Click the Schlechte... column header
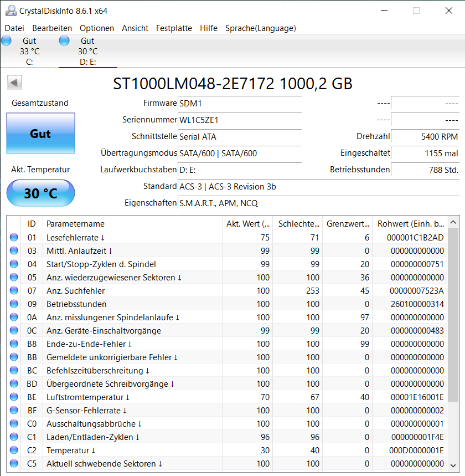Screen dimensions: 465x476 (298, 224)
